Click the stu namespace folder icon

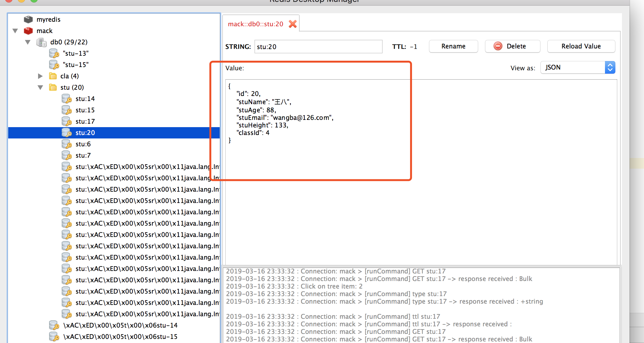[53, 87]
